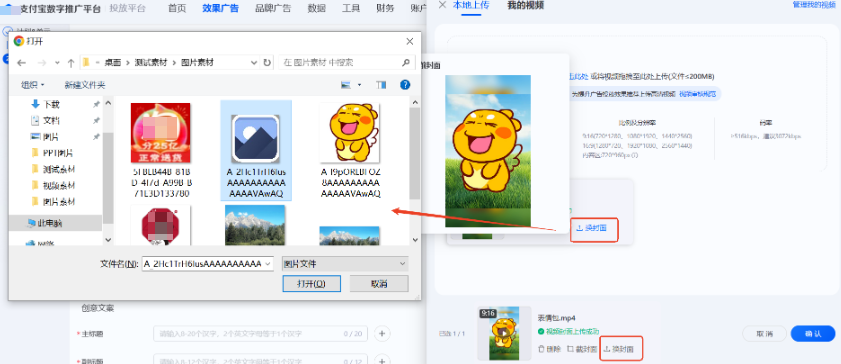The width and height of the screenshot is (841, 364).
Task: Close the video upload panel
Action: (442, 5)
